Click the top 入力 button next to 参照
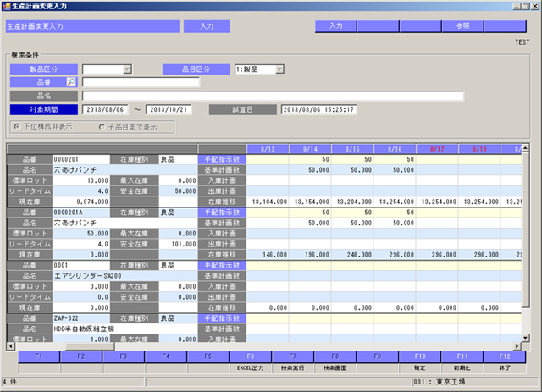This screenshot has height=392, width=542. (335, 26)
